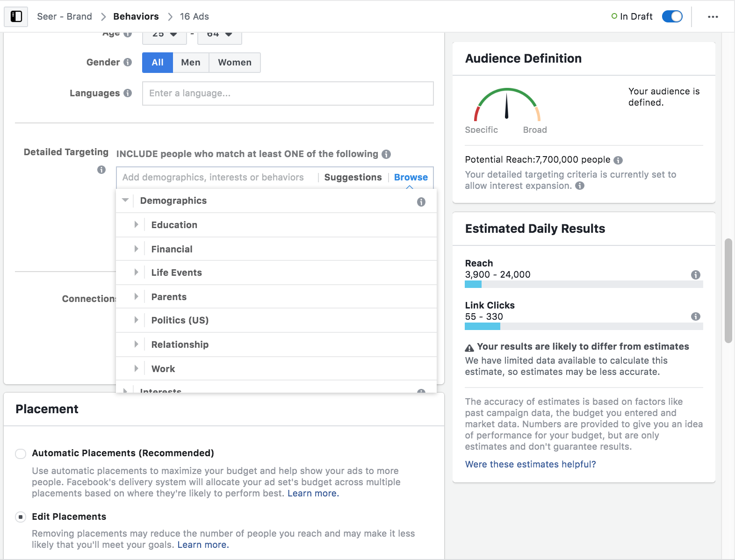
Task: Click the Languages info icon
Action: coord(128,93)
